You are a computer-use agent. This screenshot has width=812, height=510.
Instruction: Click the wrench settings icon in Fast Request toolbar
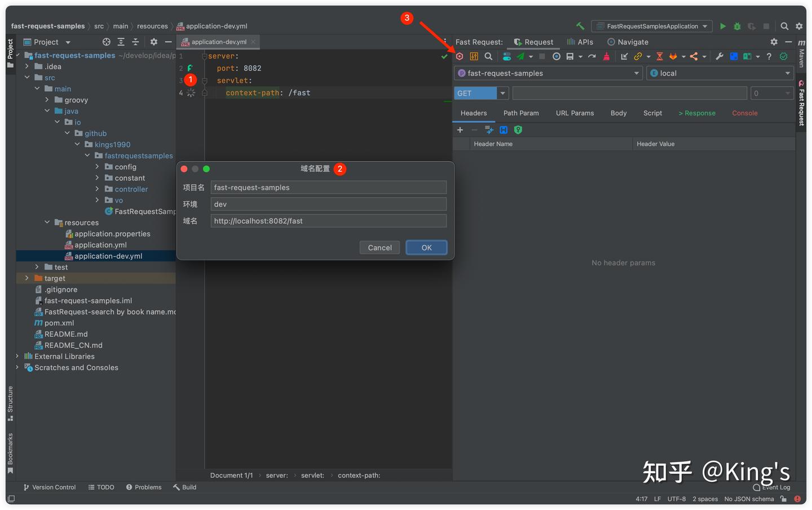click(720, 56)
